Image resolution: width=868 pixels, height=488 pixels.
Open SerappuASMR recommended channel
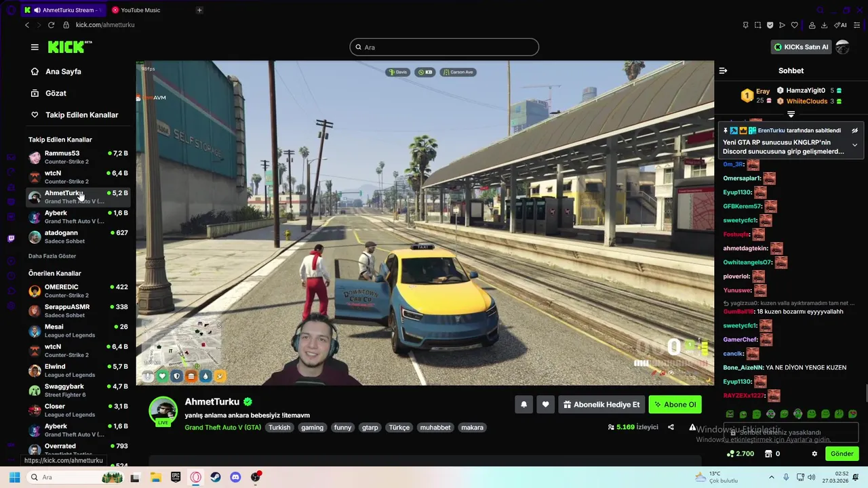point(78,310)
